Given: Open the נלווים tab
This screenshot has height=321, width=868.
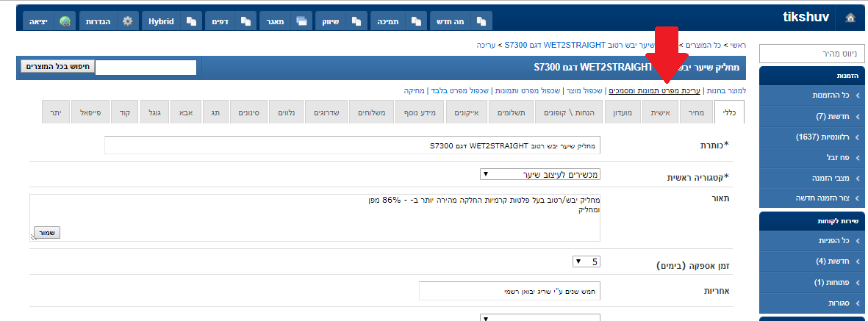Looking at the screenshot, I should pos(286,112).
